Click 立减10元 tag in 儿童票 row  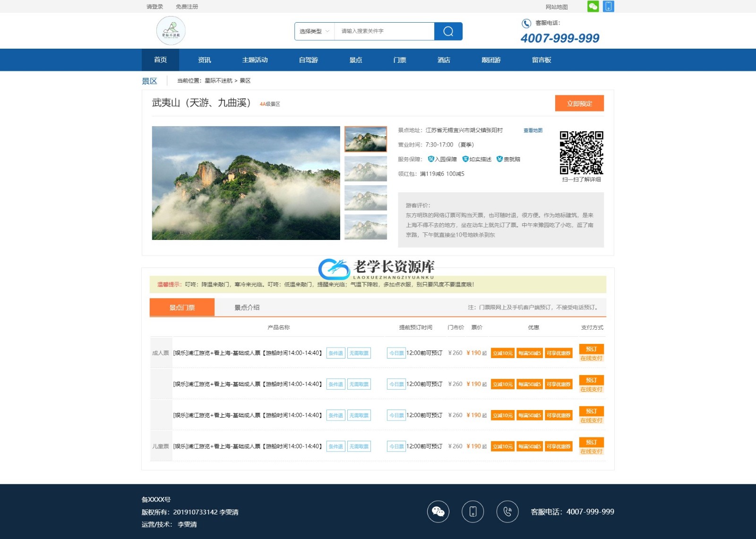pos(503,446)
